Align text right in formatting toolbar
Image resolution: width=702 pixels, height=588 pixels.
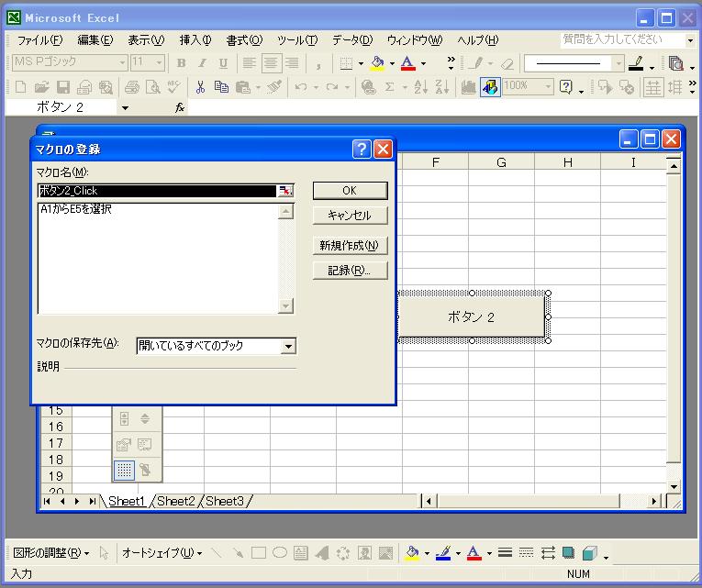[x=292, y=63]
